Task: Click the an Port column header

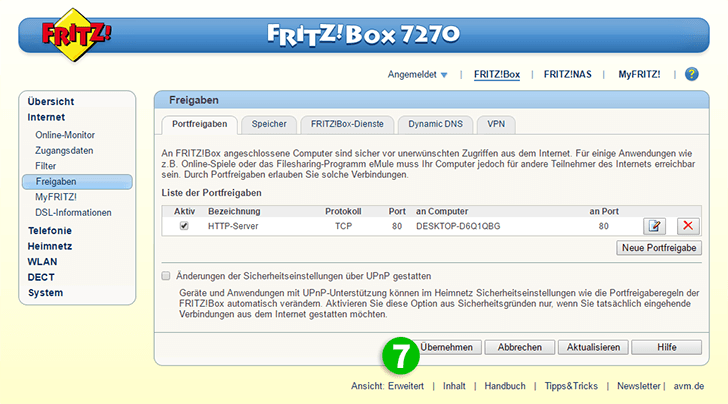Action: (x=604, y=211)
